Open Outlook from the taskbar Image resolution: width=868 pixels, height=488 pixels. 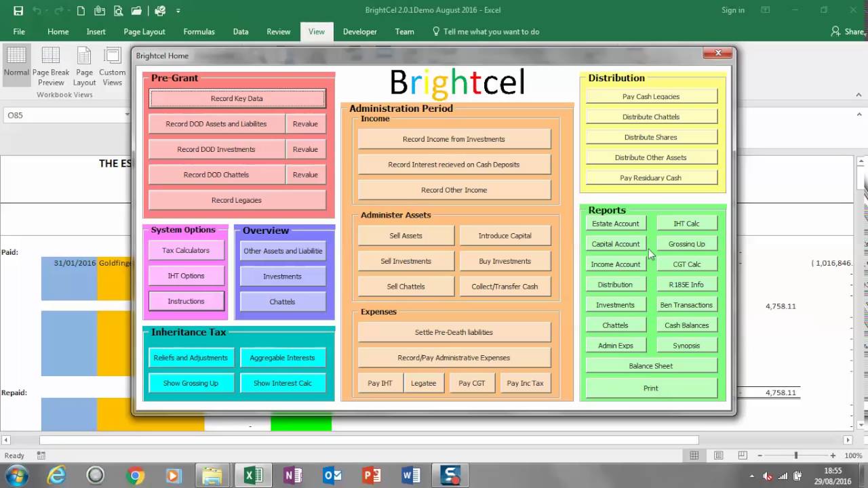(x=332, y=476)
